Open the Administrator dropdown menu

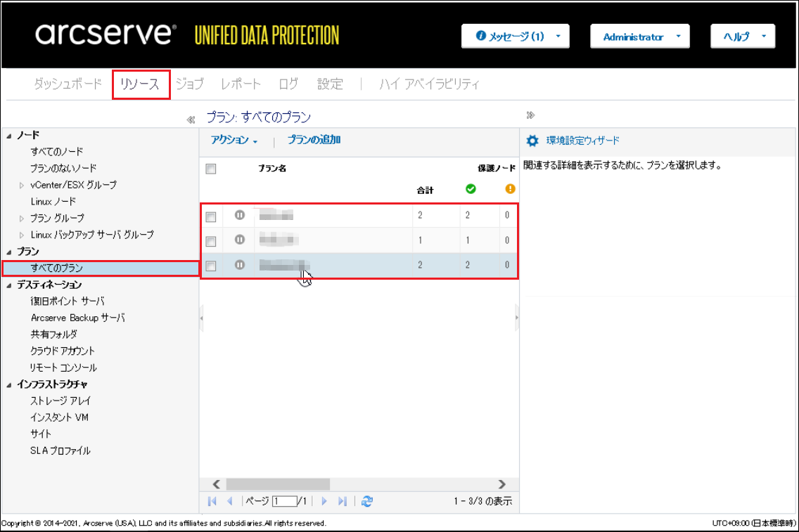click(x=640, y=36)
